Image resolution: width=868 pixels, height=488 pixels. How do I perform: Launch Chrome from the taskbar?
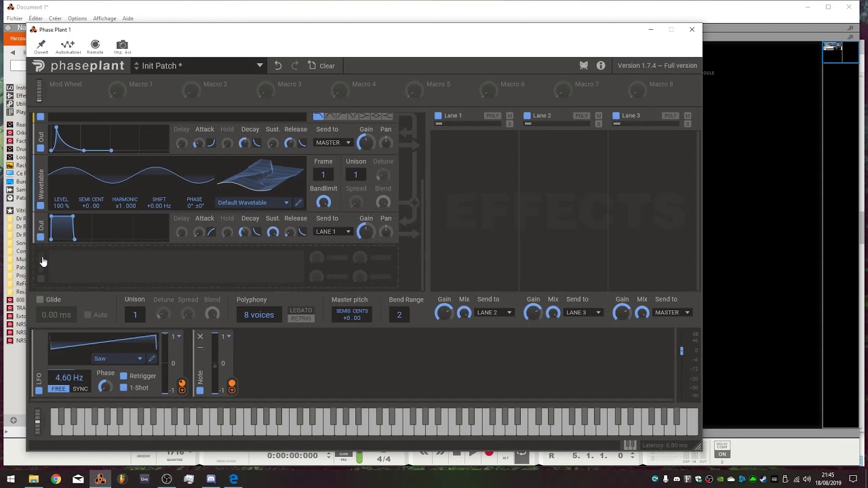(x=56, y=479)
